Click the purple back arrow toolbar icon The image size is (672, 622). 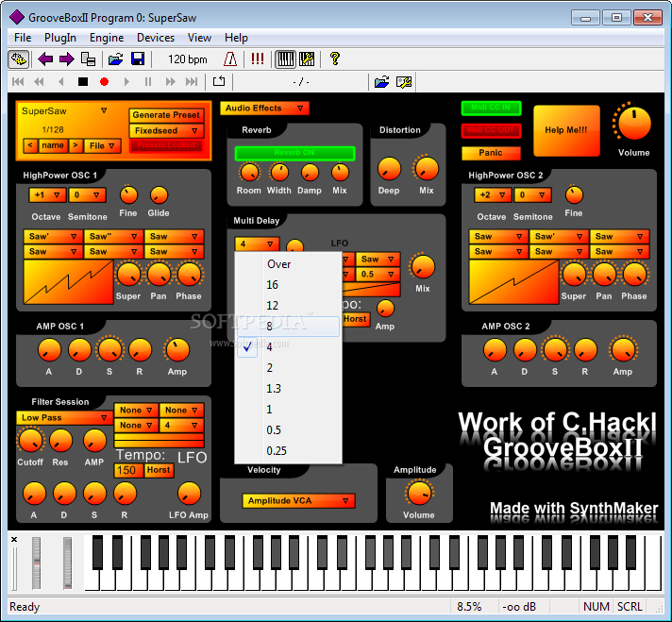[45, 59]
